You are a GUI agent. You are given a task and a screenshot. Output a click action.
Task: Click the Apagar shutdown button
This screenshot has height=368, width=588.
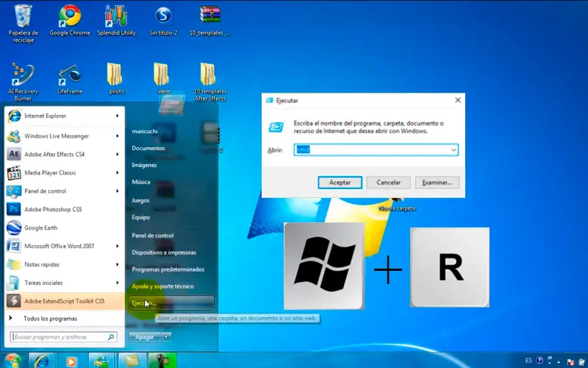(145, 337)
